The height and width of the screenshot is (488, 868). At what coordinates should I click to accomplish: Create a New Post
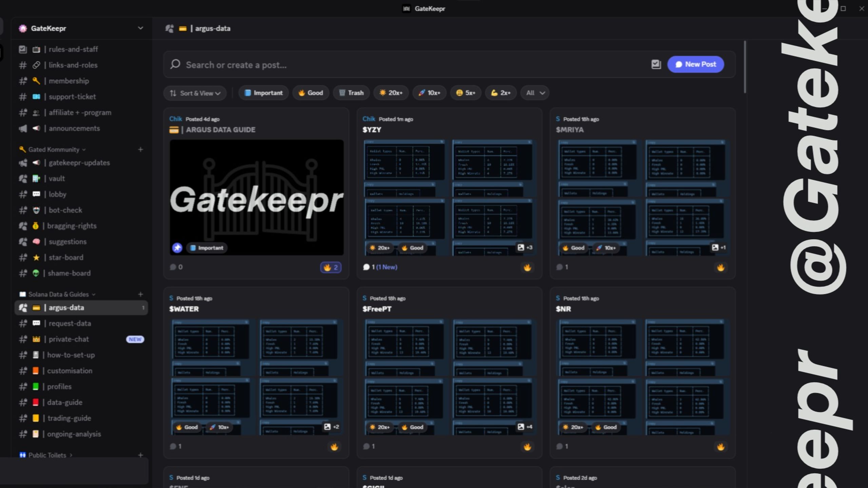(x=695, y=64)
